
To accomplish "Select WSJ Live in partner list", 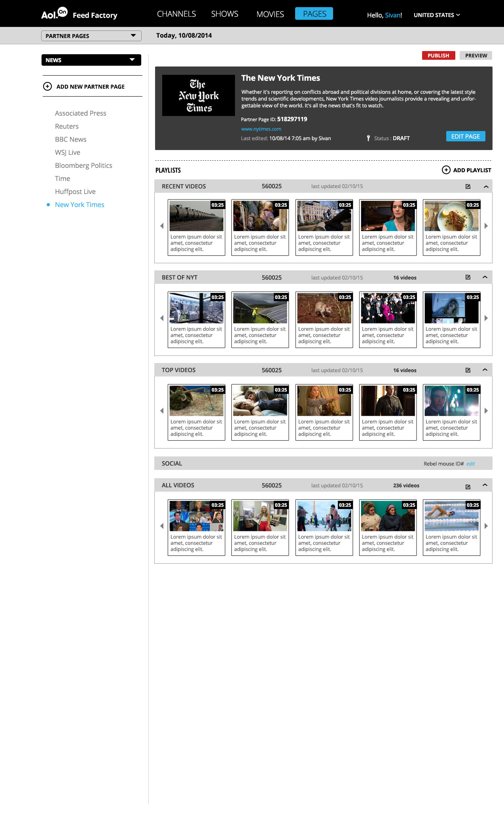I will coord(68,152).
